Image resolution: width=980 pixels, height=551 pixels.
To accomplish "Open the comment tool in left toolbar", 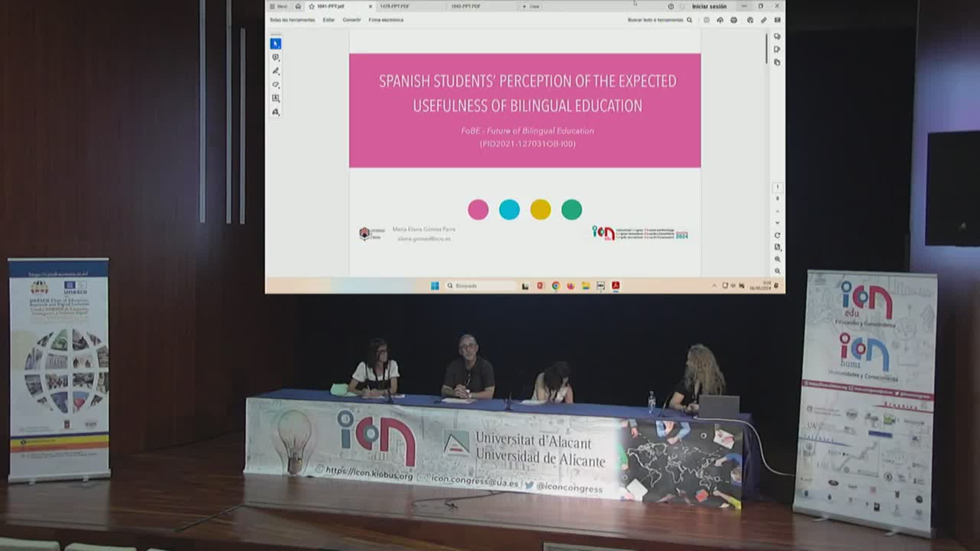I will coord(276,58).
